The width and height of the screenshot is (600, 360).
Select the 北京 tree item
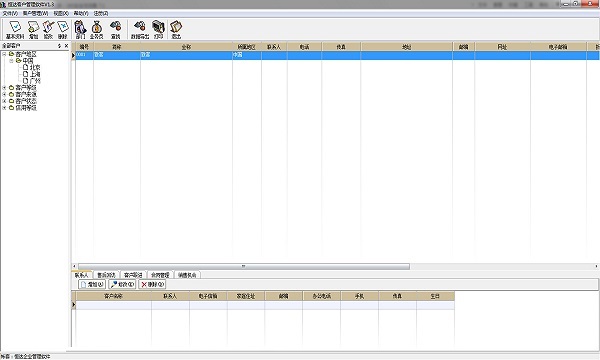click(x=35, y=67)
